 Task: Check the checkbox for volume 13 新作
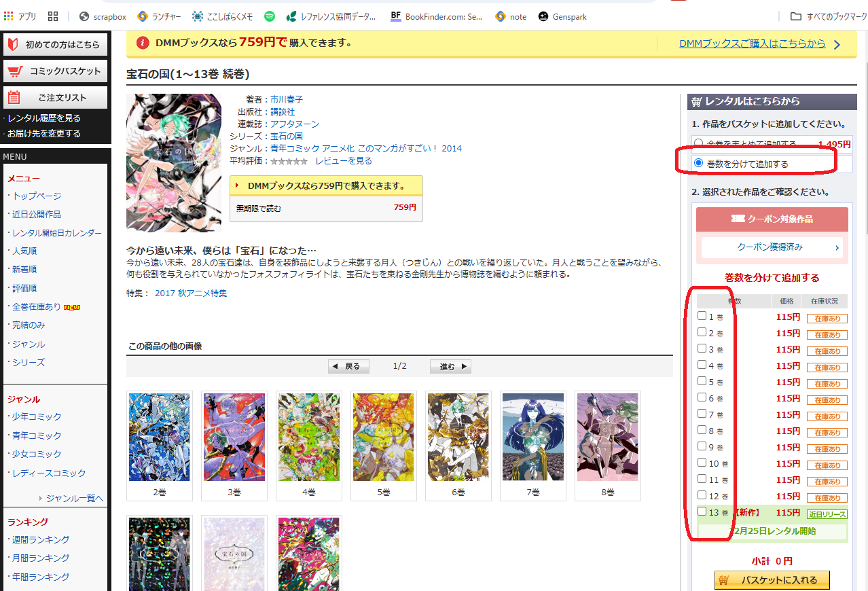pyautogui.click(x=700, y=512)
